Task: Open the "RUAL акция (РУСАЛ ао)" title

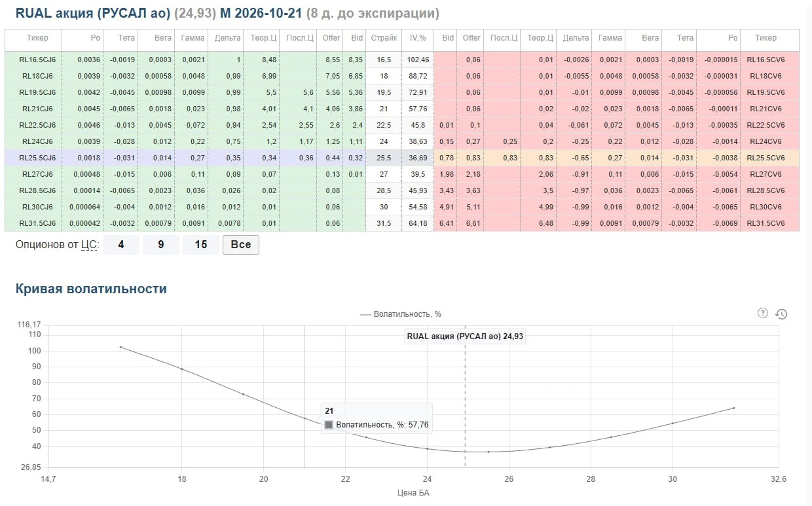Action: click(92, 14)
